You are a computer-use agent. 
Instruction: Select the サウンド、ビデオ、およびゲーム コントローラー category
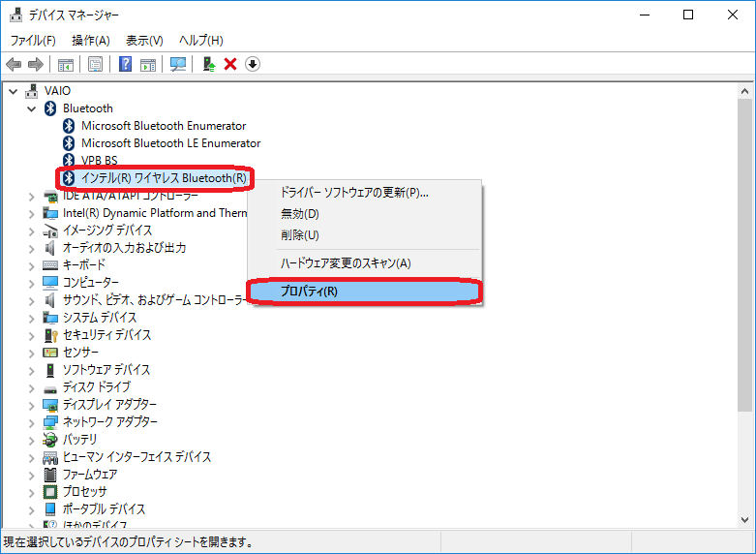(153, 300)
